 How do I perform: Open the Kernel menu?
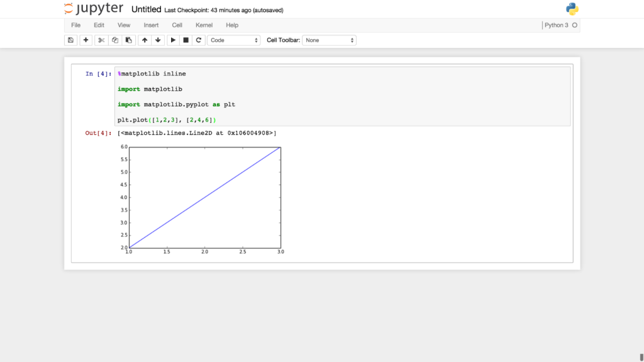click(x=204, y=25)
